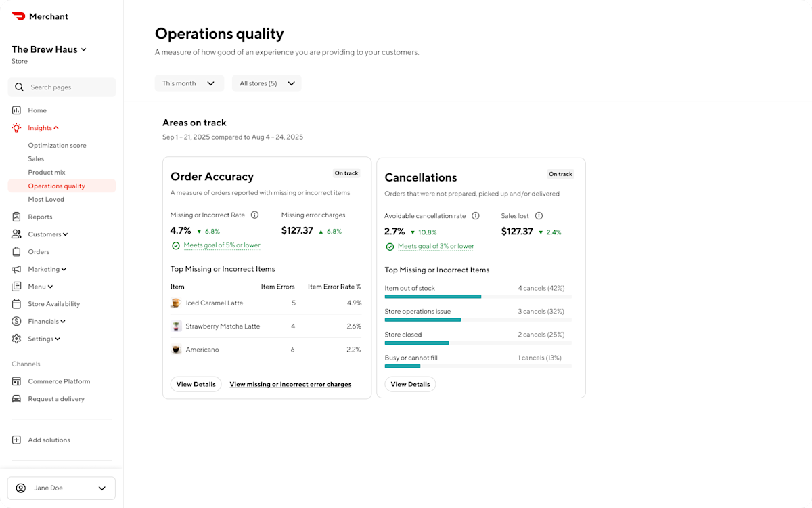Viewport: 812px width, 508px height.
Task: Open the missing or incorrect error charges link
Action: pyautogui.click(x=290, y=384)
